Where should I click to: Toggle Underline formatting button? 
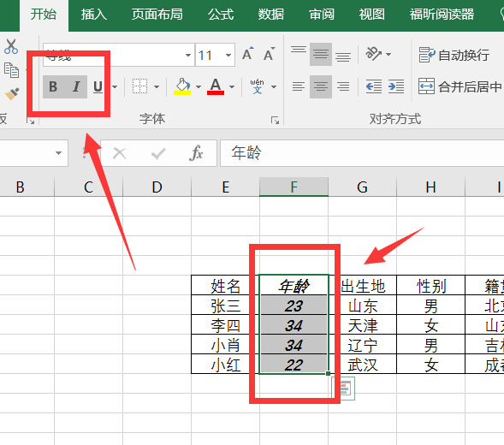[x=98, y=86]
